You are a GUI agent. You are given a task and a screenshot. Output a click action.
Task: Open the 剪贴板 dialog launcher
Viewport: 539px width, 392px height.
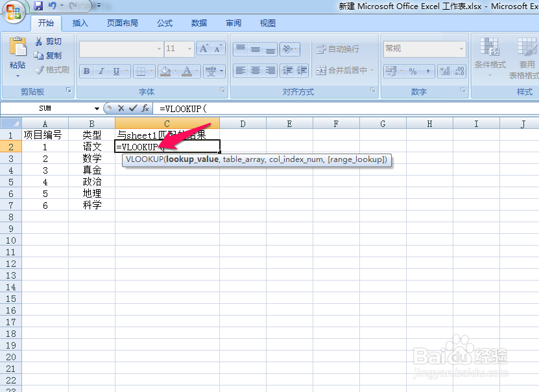(x=69, y=90)
